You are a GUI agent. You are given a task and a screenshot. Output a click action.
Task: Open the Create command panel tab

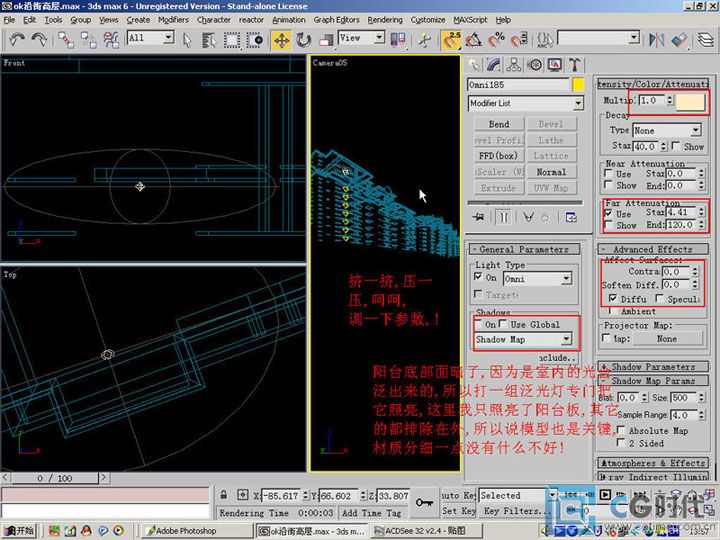coord(474,65)
